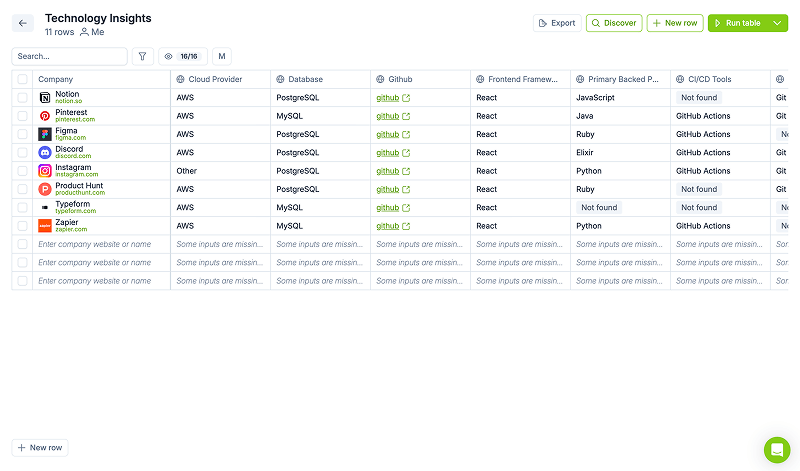Click the Instagram company logo
800x471 pixels.
(45, 171)
